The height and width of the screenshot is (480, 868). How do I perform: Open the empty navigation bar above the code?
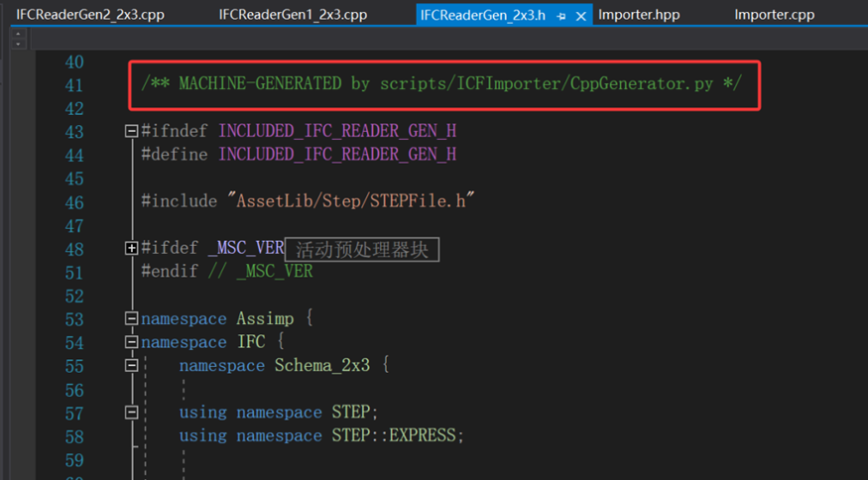[x=448, y=39]
